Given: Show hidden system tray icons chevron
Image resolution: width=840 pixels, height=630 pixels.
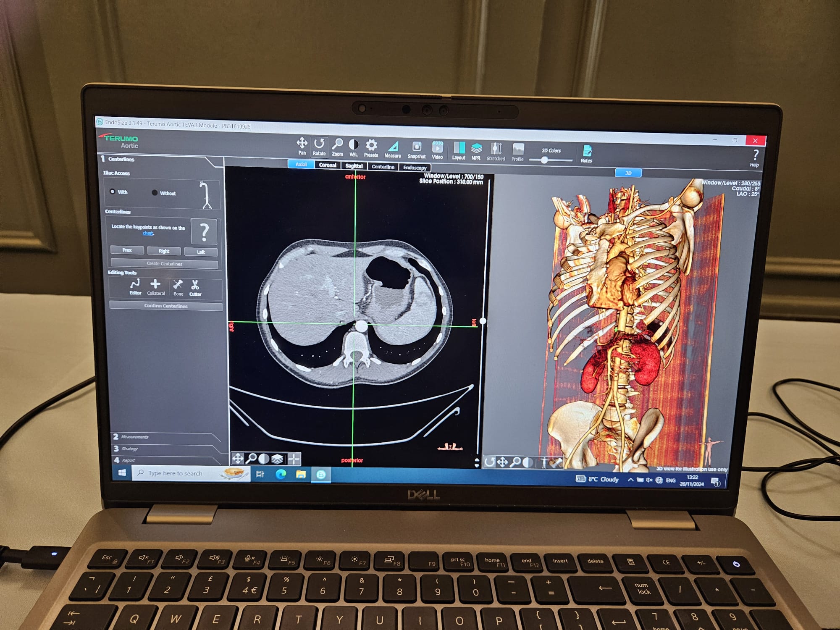Looking at the screenshot, I should coord(630,480).
